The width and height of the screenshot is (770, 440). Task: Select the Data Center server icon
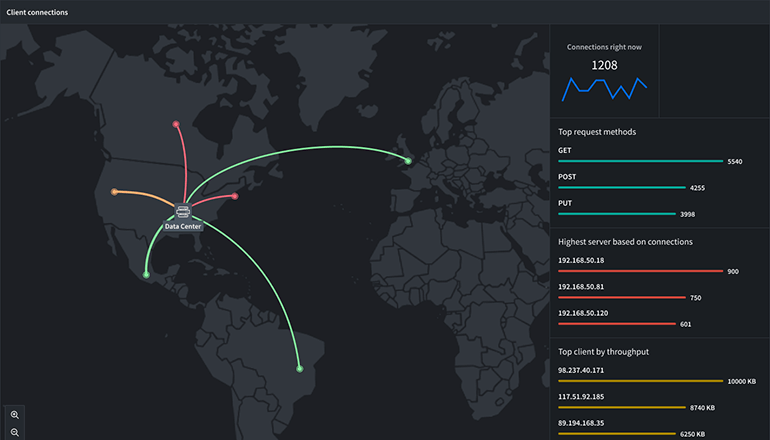click(183, 212)
